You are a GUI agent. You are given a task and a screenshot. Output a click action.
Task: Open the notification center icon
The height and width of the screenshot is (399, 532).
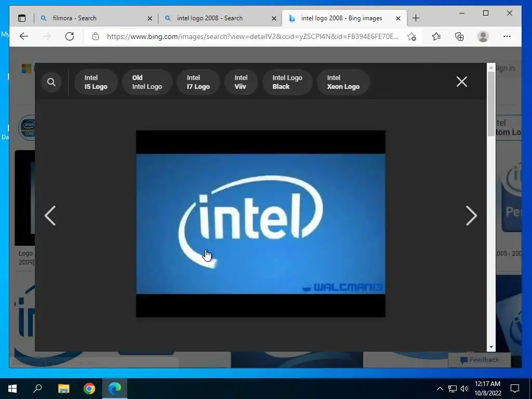click(515, 389)
